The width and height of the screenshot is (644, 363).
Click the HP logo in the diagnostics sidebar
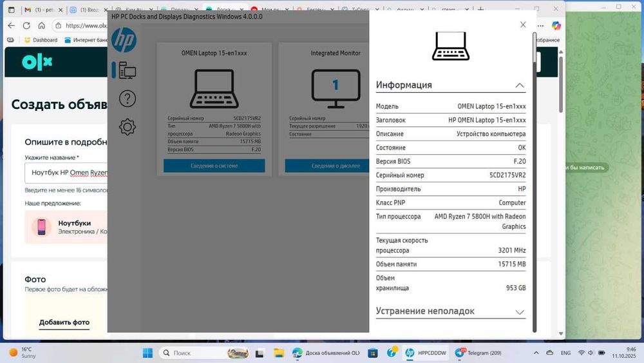pos(124,40)
